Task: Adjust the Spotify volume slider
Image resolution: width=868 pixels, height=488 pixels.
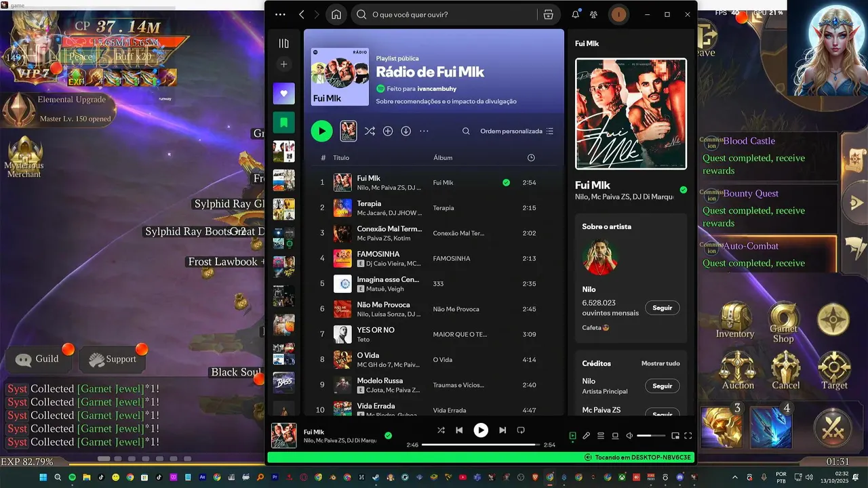Action: [651, 436]
